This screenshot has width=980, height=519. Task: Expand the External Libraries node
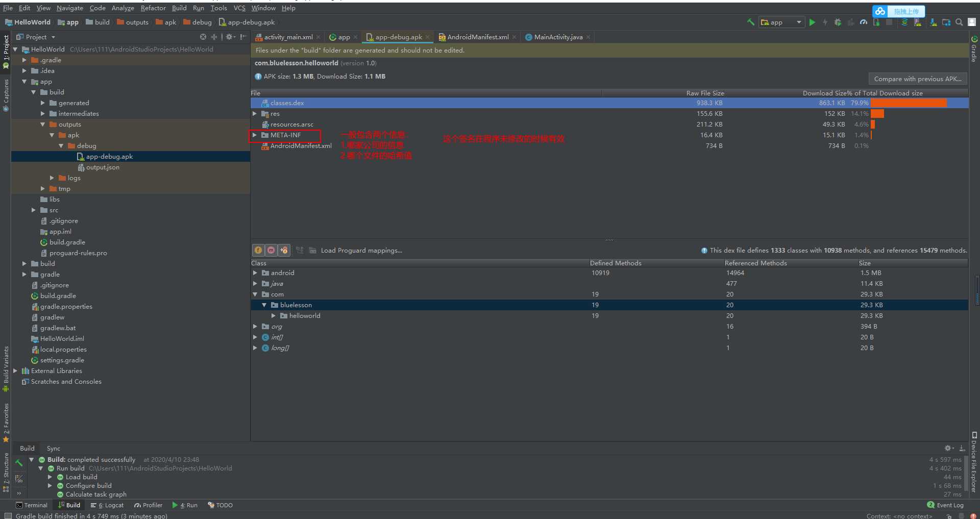15,370
